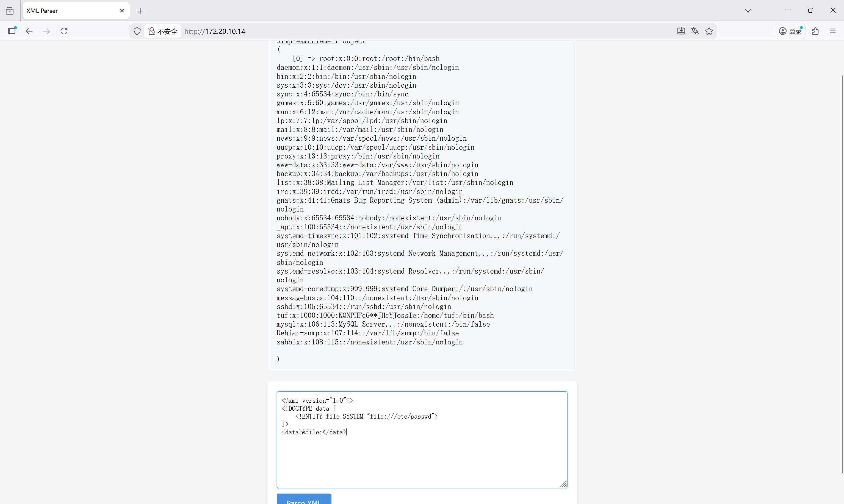Viewport: 844px width, 504px height.
Task: Bookmark this page with the star icon
Action: click(709, 31)
